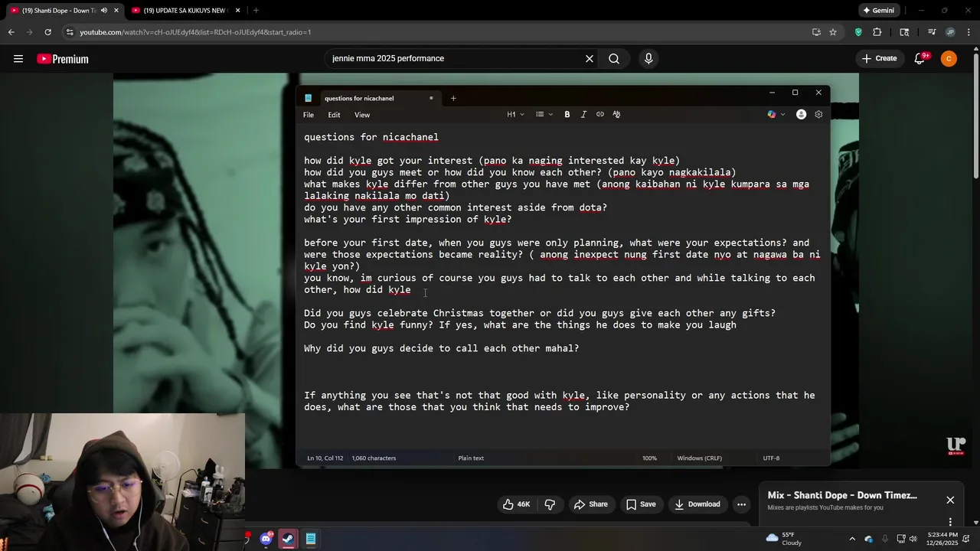Image resolution: width=980 pixels, height=551 pixels.
Task: Show hidden system tray icons
Action: [852, 539]
